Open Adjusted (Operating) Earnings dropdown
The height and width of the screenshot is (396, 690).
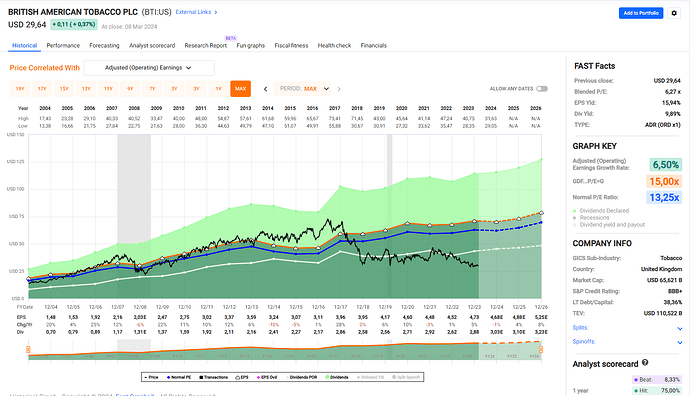149,68
